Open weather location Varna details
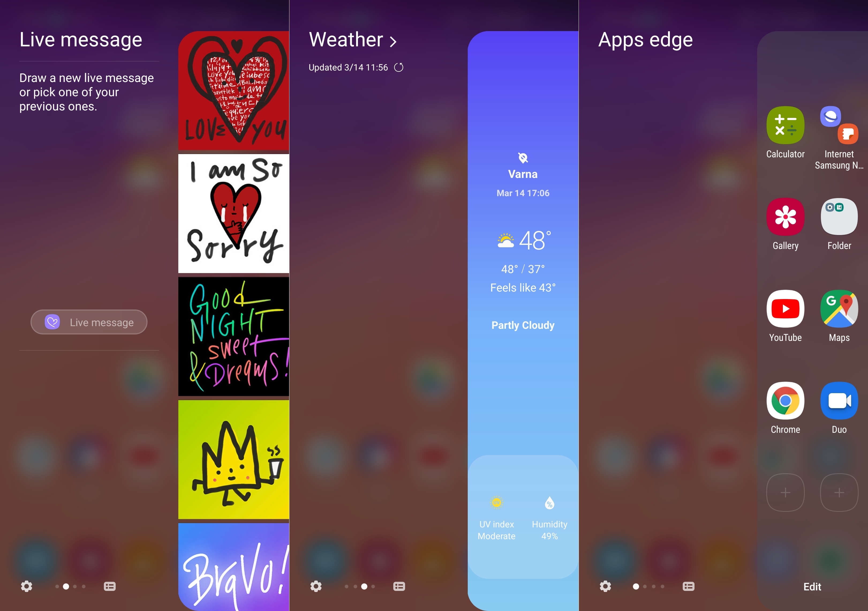This screenshot has height=611, width=868. pos(523,174)
